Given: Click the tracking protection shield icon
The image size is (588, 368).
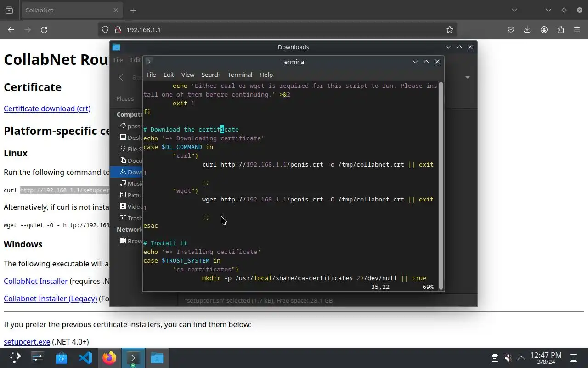Looking at the screenshot, I should click(x=105, y=29).
